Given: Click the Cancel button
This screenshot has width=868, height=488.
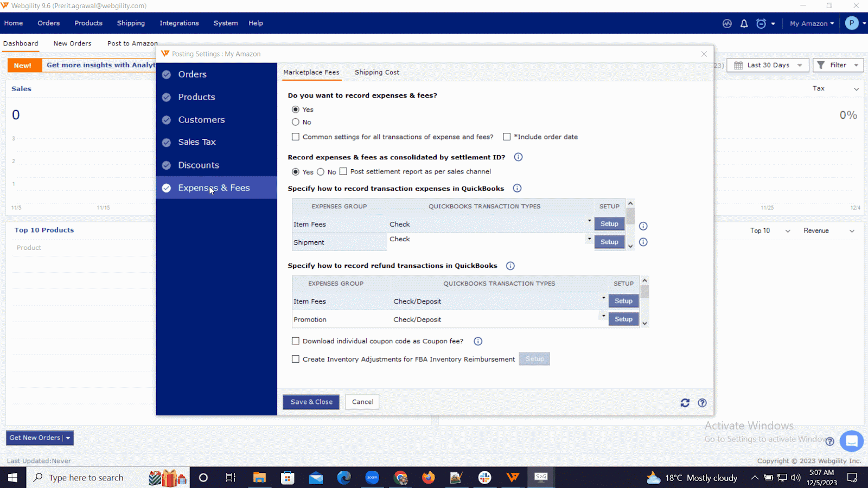Looking at the screenshot, I should [362, 402].
